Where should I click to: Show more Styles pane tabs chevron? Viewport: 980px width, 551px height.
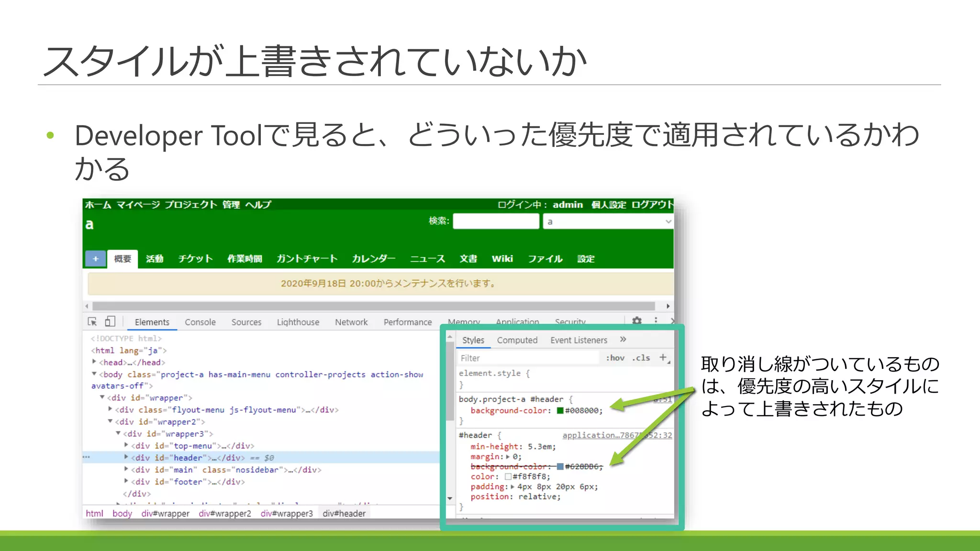click(623, 340)
